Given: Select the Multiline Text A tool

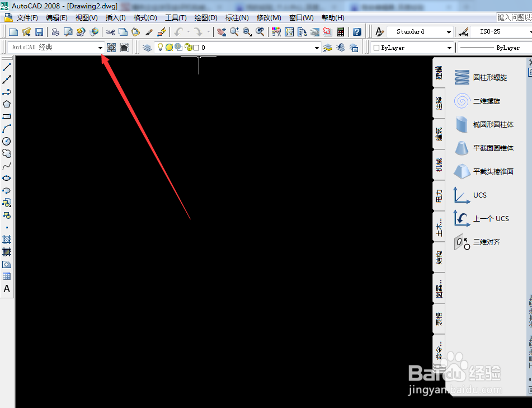Looking at the screenshot, I should [7, 289].
